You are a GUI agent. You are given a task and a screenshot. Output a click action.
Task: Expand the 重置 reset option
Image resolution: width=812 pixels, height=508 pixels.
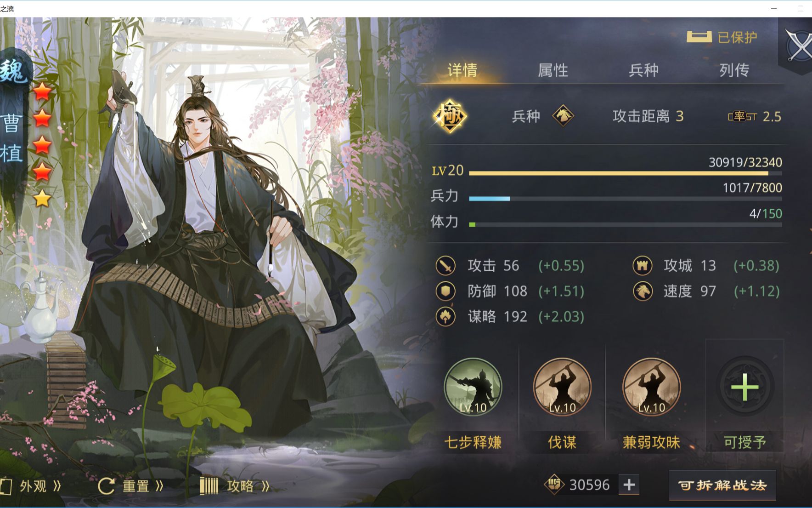pyautogui.click(x=131, y=486)
